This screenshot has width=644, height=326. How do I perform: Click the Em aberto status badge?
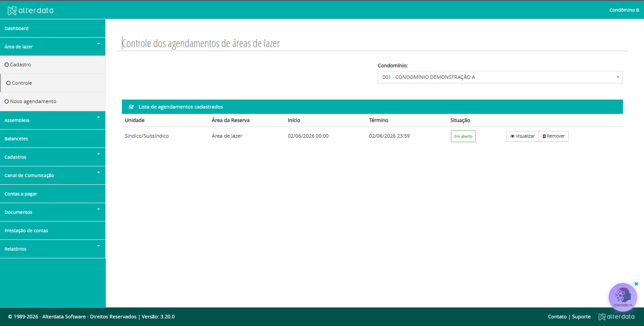463,136
